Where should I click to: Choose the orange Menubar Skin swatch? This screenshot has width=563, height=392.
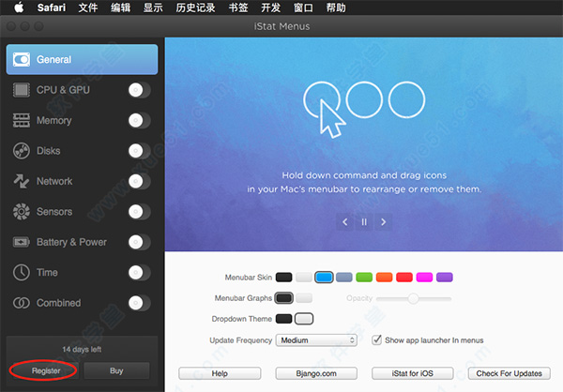pos(384,278)
